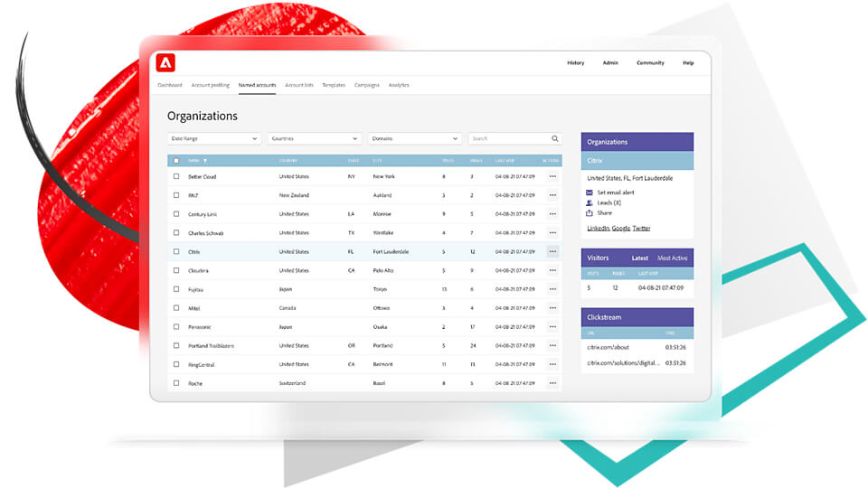Click the search magnifier icon
Screen dimensions: 868x488
(554, 139)
